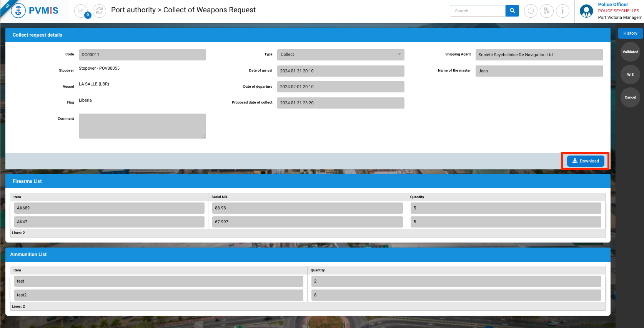Click the refresh icon in header
This screenshot has width=644, height=328.
(100, 11)
